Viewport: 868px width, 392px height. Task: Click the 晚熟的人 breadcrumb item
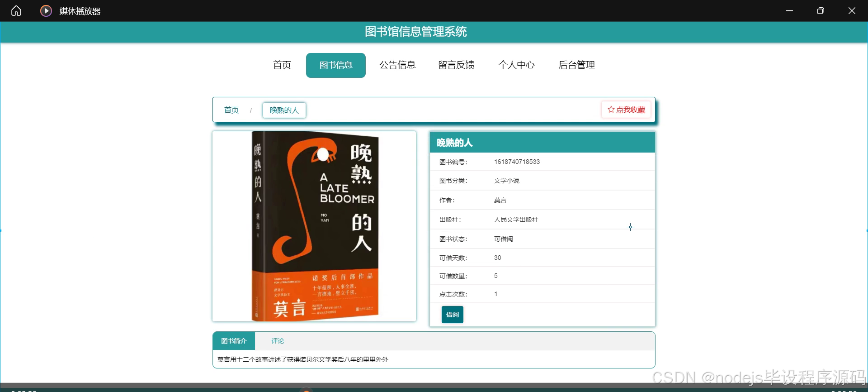[284, 110]
